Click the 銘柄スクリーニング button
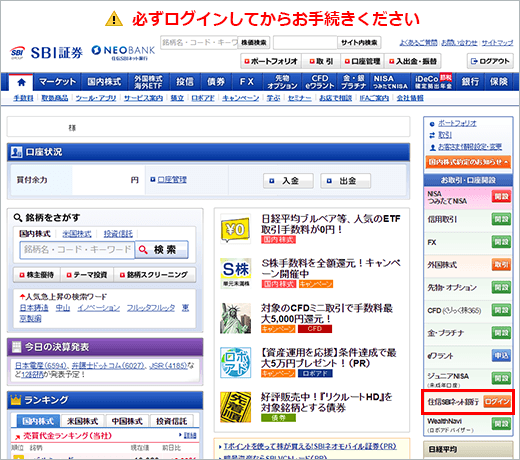Image resolution: width=520 pixels, height=460 pixels. [154, 275]
